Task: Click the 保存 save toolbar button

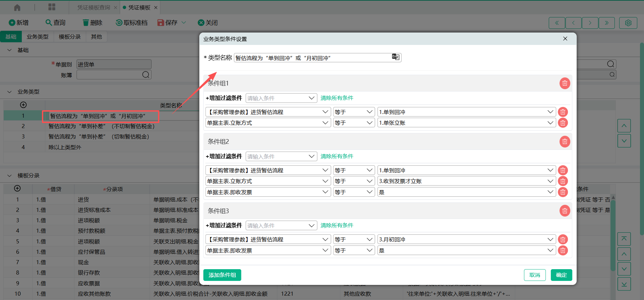Action: point(167,22)
